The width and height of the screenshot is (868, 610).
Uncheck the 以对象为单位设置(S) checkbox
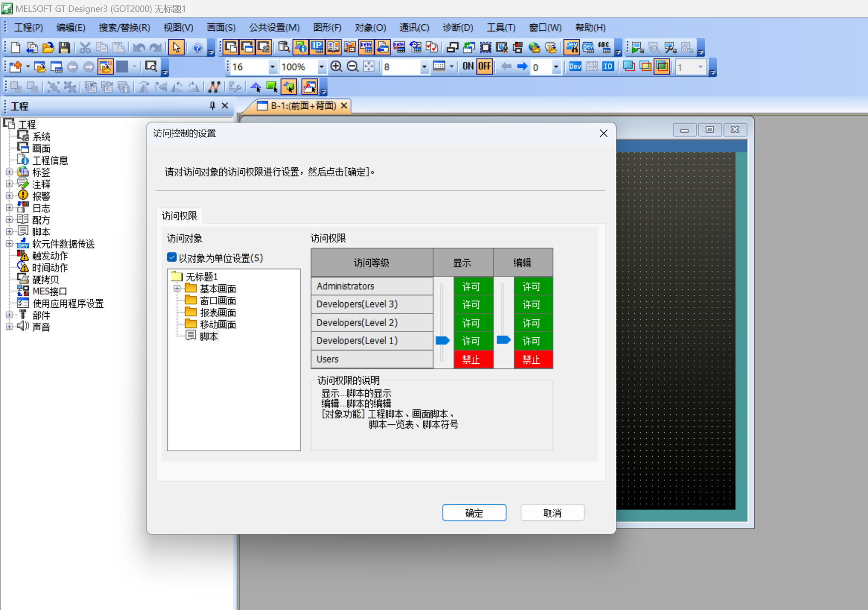point(172,258)
